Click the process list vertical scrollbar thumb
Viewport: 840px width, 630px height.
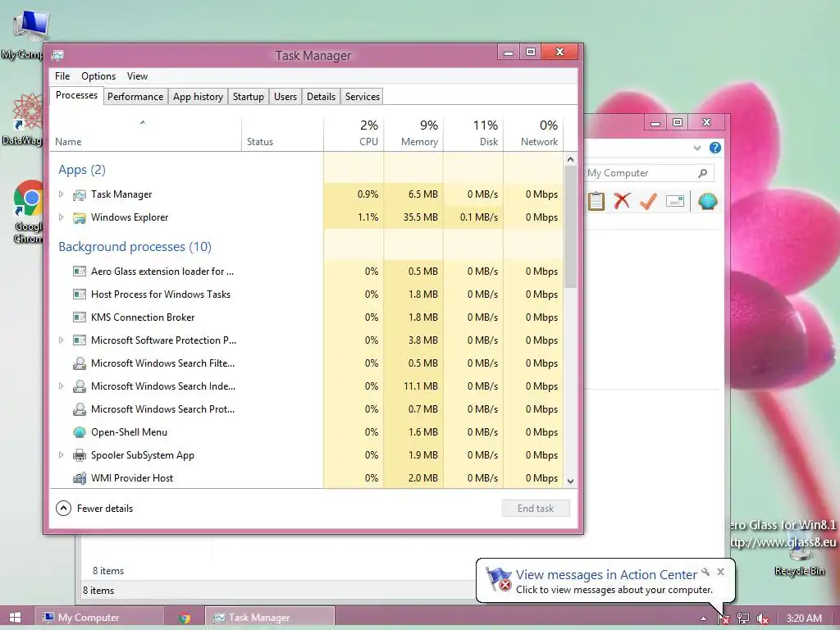[x=570, y=226]
